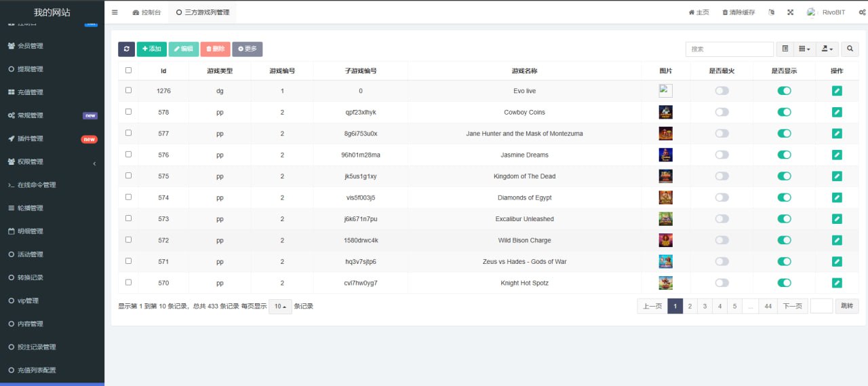Click edit icon for Knight Hot Spotz row

[837, 283]
